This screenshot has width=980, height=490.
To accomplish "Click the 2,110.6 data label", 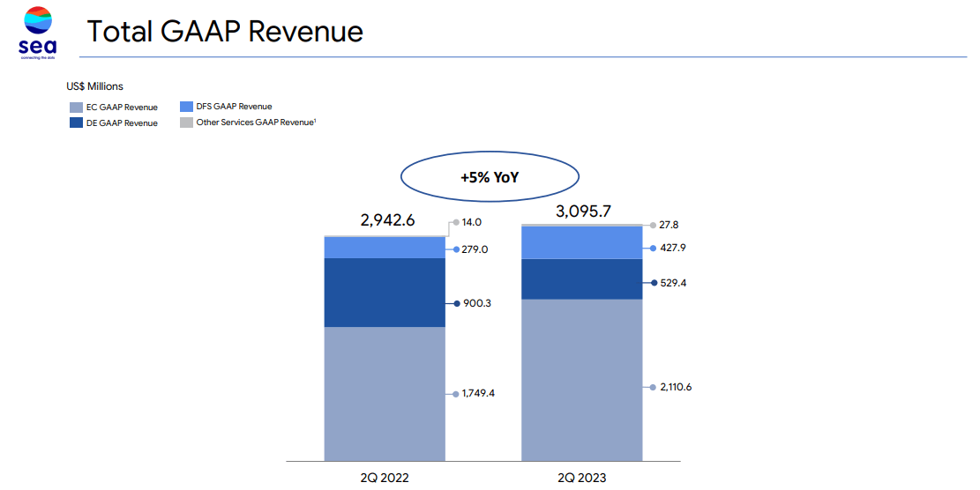I will 676,387.
